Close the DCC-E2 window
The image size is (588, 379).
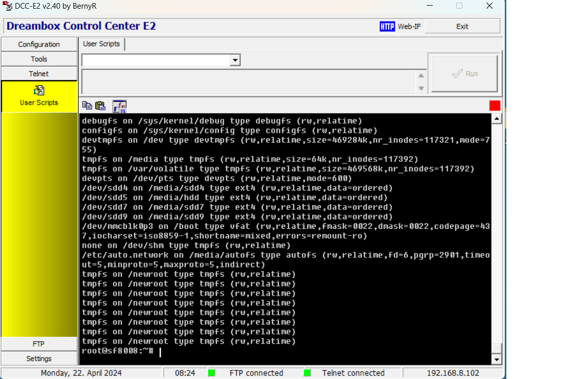click(489, 6)
